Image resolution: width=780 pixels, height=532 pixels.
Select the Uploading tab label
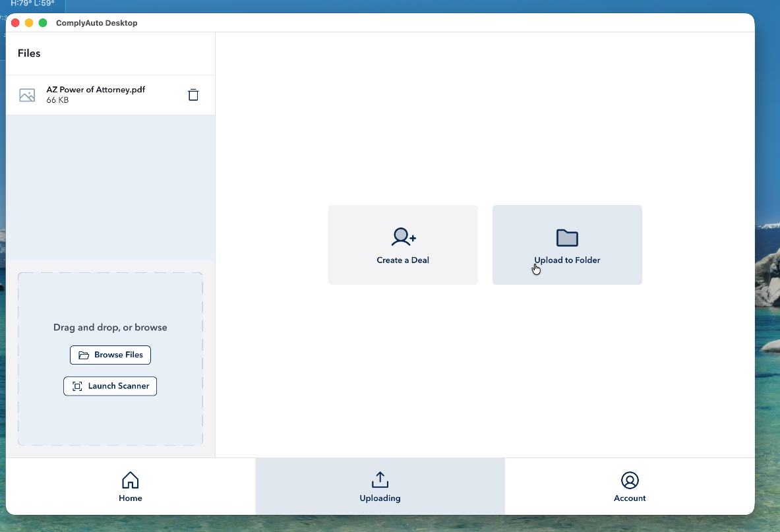[x=380, y=498]
